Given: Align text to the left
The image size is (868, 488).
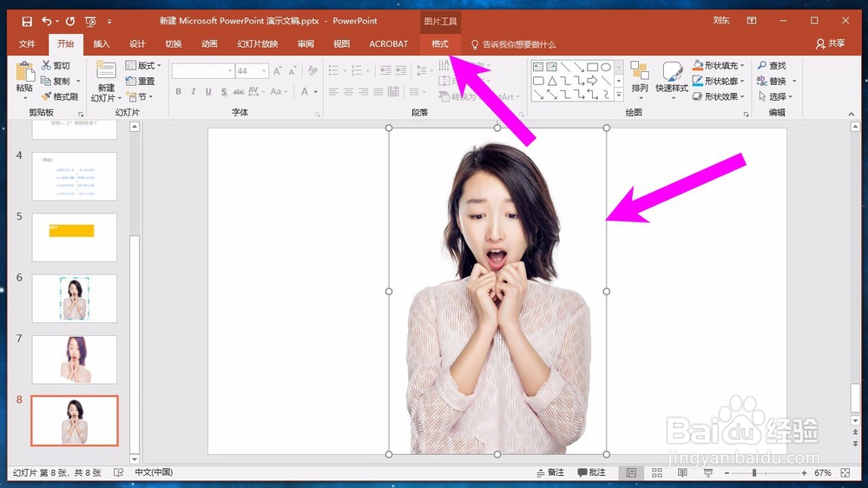Looking at the screenshot, I should click(x=333, y=91).
